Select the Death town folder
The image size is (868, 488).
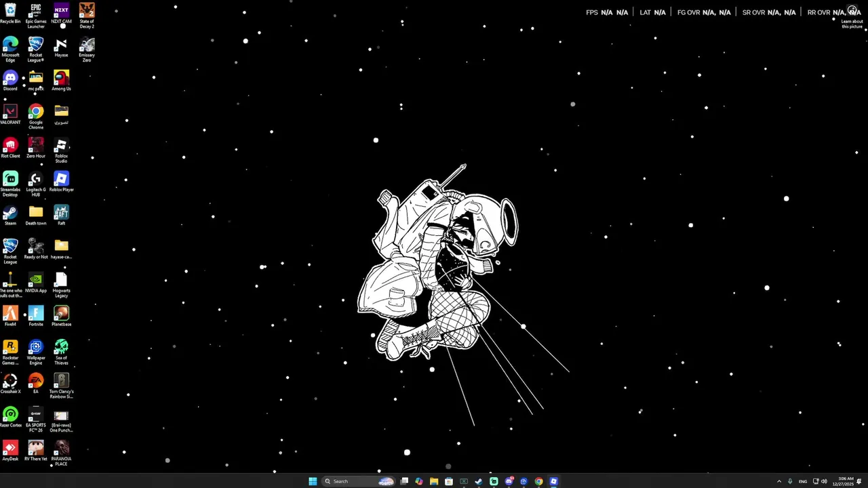pyautogui.click(x=36, y=216)
